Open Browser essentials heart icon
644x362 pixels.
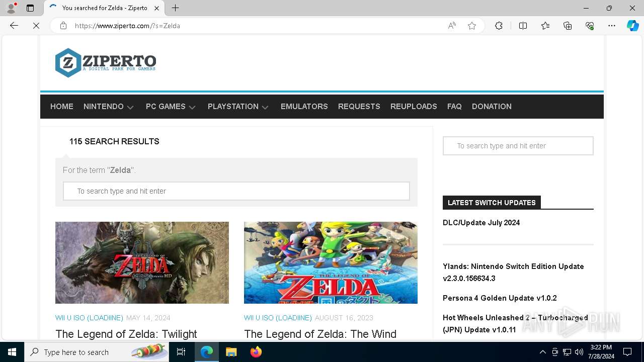(590, 26)
